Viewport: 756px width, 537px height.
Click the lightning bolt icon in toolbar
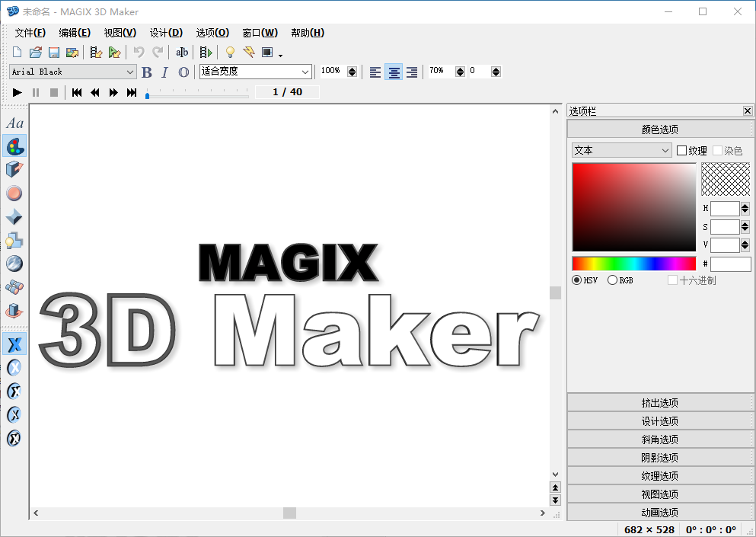click(x=249, y=52)
